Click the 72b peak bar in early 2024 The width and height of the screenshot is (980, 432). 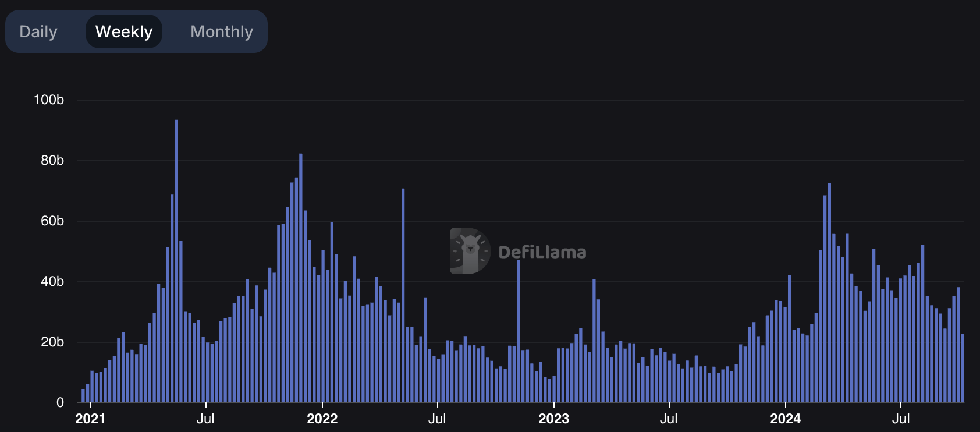(829, 293)
